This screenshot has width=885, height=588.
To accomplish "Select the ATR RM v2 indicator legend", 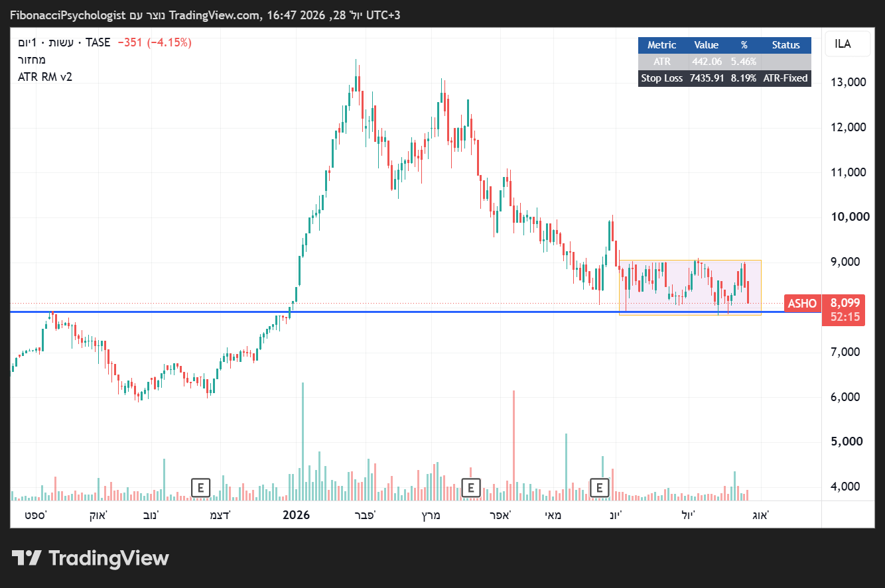I will click(x=45, y=76).
